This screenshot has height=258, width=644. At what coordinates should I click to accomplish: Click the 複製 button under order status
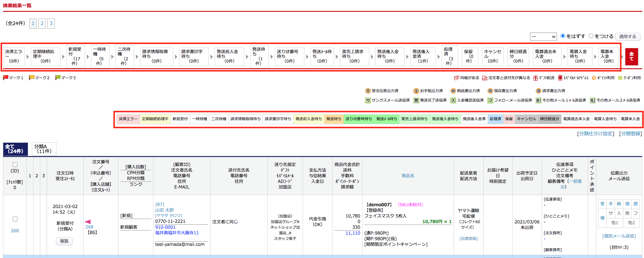point(64,241)
